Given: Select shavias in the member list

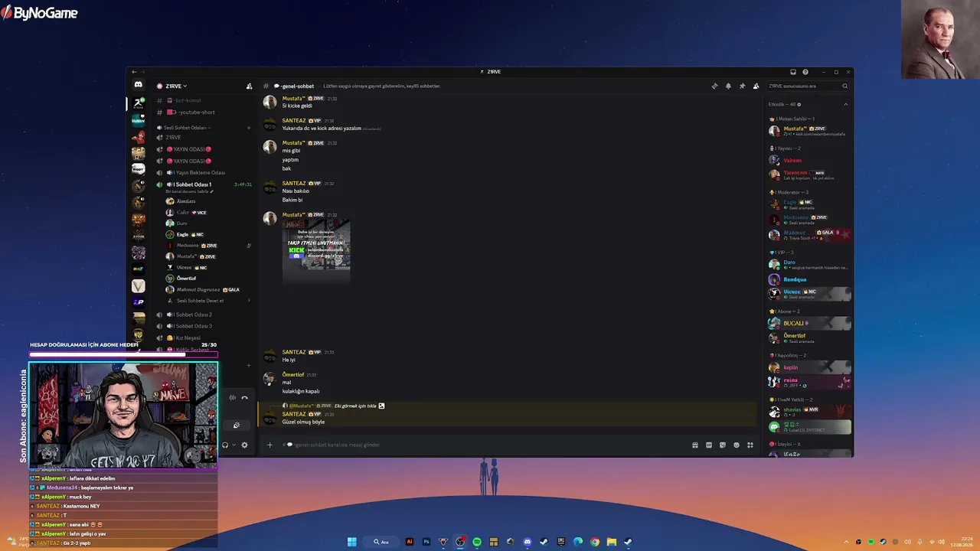Looking at the screenshot, I should click(x=809, y=412).
